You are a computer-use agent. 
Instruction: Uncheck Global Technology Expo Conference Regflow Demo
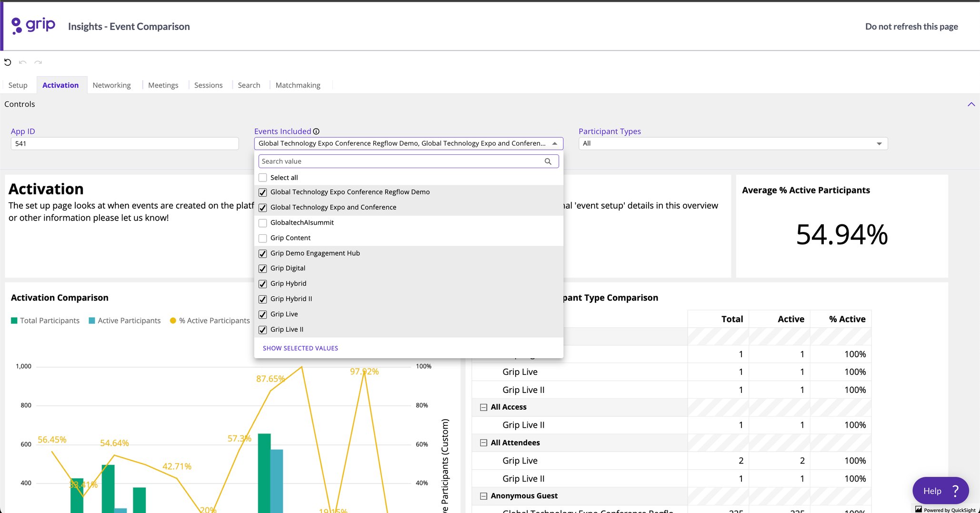[263, 192]
